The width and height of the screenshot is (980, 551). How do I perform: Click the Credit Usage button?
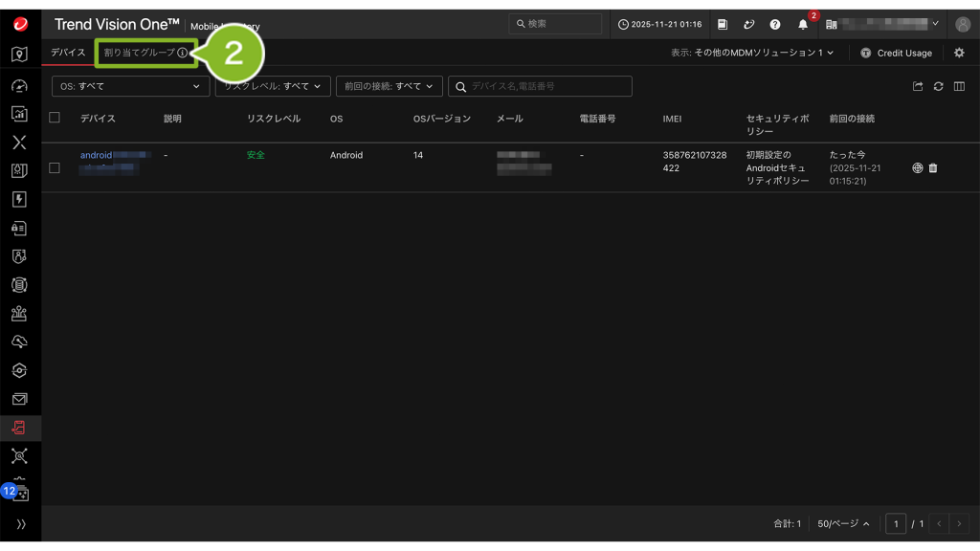[x=896, y=53]
